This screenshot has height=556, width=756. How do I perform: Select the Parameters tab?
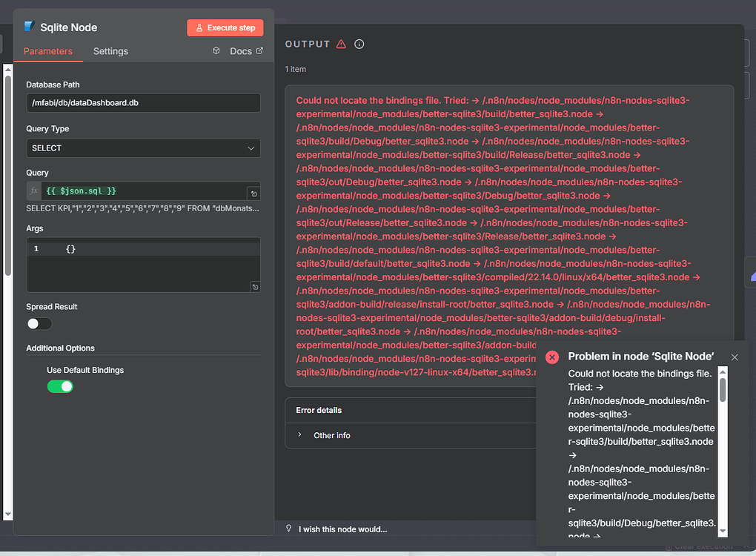click(x=48, y=51)
